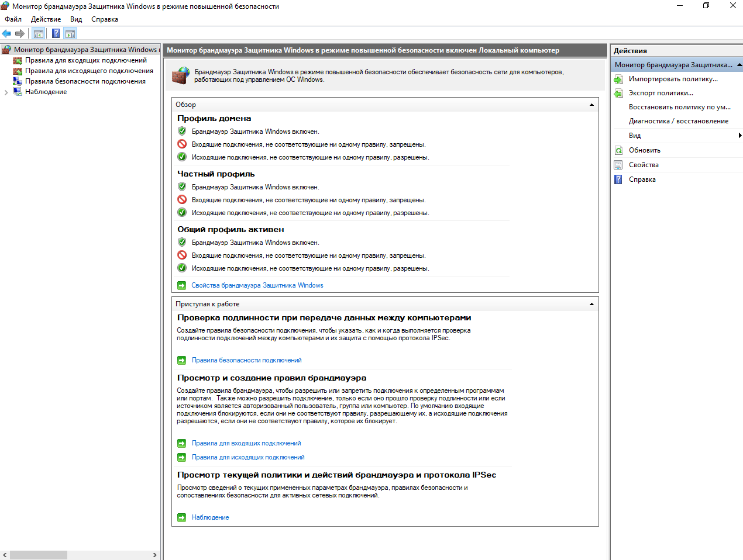Click Импортировать политику action
This screenshot has height=560, width=743.
click(673, 79)
